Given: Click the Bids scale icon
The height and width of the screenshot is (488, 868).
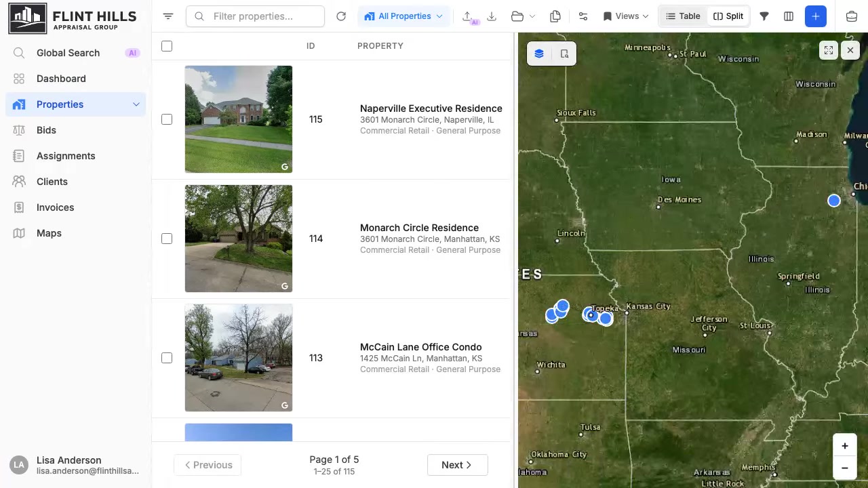Looking at the screenshot, I should pyautogui.click(x=19, y=130).
